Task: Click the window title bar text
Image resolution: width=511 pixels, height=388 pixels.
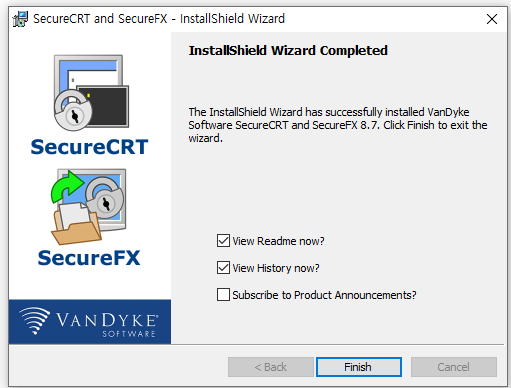Action: [159, 18]
